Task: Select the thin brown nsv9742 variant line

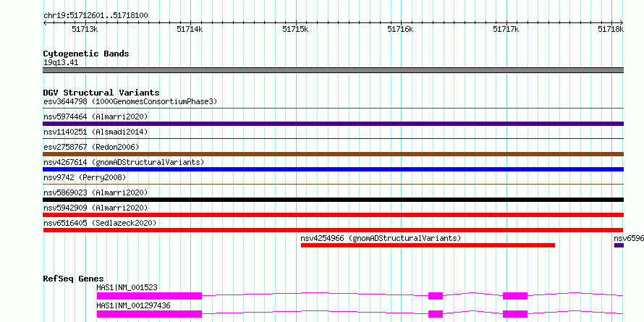Action: (334, 185)
